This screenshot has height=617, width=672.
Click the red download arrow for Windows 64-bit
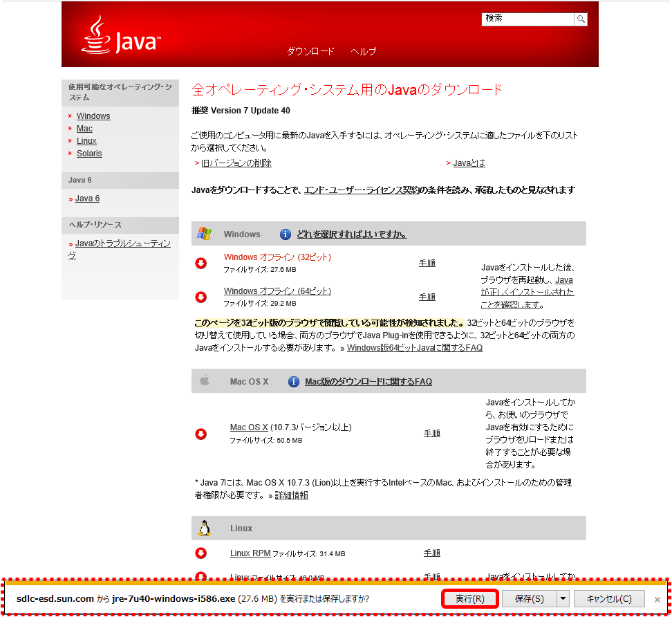click(x=201, y=297)
